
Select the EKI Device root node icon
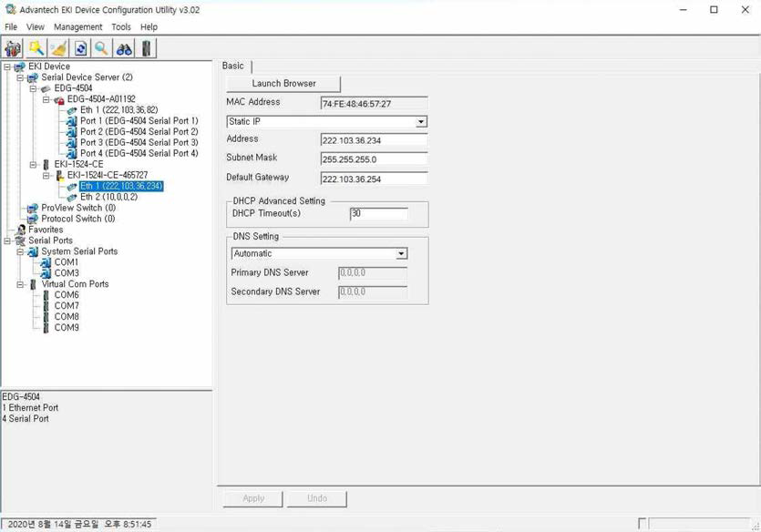tap(19, 66)
